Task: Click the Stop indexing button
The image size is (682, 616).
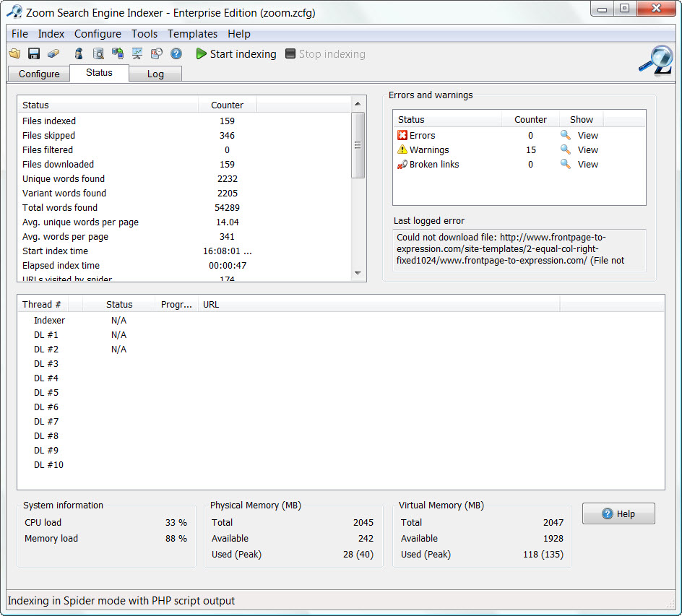Action: (x=325, y=54)
